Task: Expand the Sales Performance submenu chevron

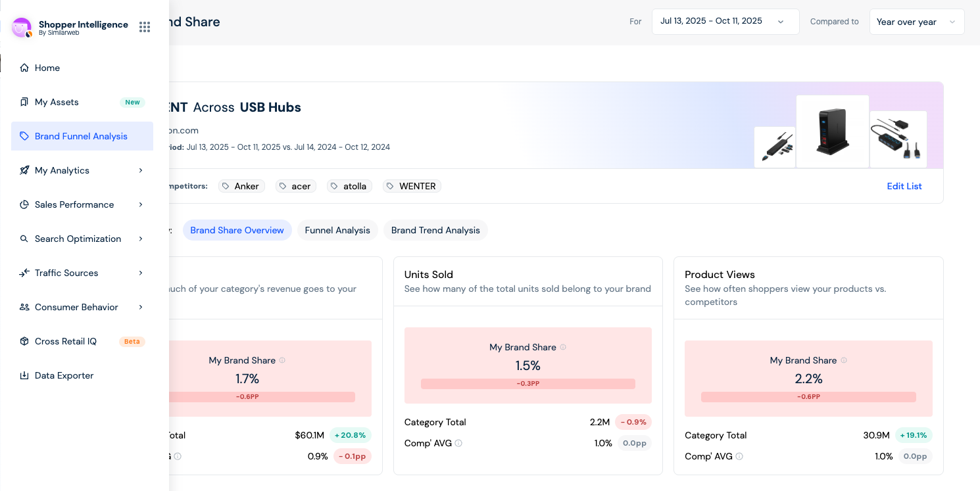Action: pyautogui.click(x=141, y=204)
